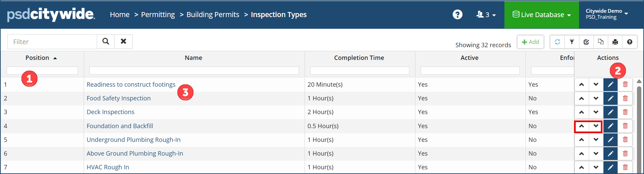Click the checkmark select icon in the toolbar
Screen dimensions: 644x174
(x=586, y=42)
